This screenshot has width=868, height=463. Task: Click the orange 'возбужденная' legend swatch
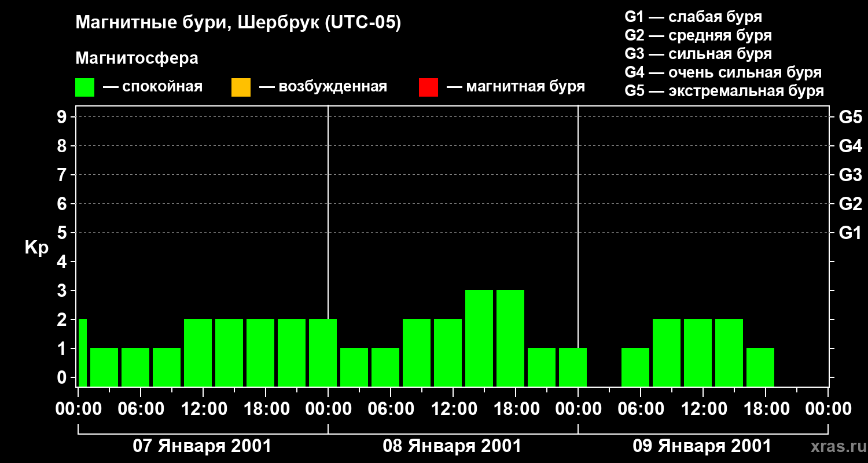pos(241,87)
